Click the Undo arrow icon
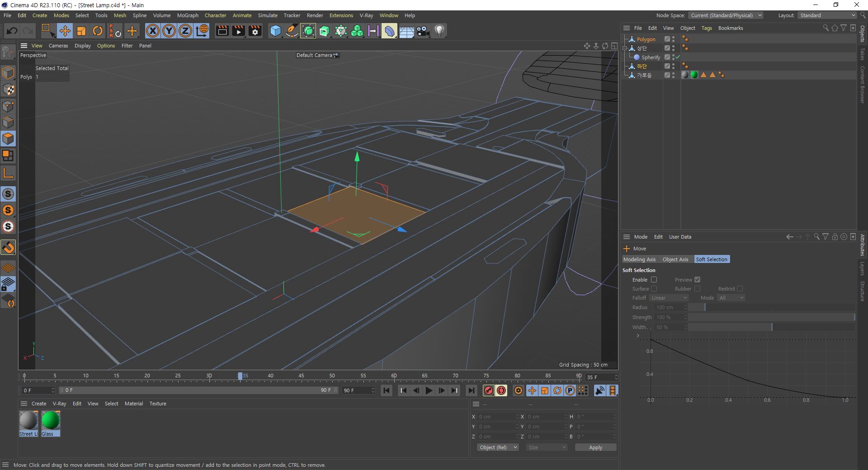The width and height of the screenshot is (868, 470). coord(12,31)
